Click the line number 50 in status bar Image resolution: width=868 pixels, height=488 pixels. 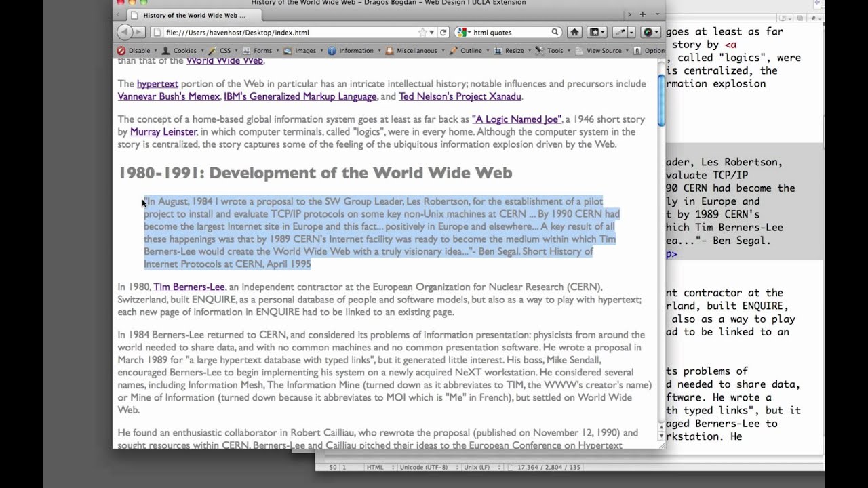332,467
